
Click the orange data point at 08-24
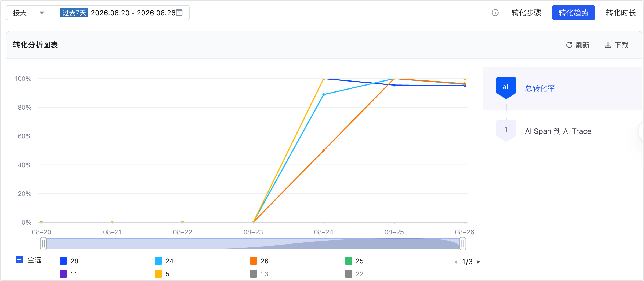[x=324, y=150]
